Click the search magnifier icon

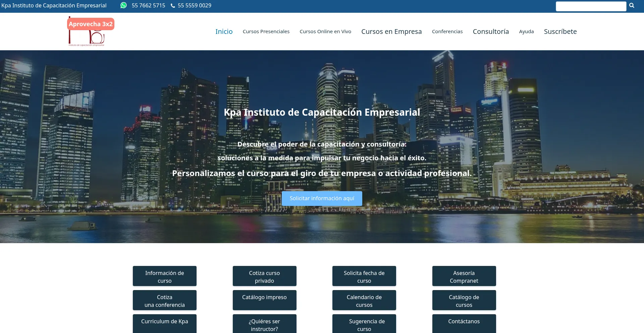632,6
